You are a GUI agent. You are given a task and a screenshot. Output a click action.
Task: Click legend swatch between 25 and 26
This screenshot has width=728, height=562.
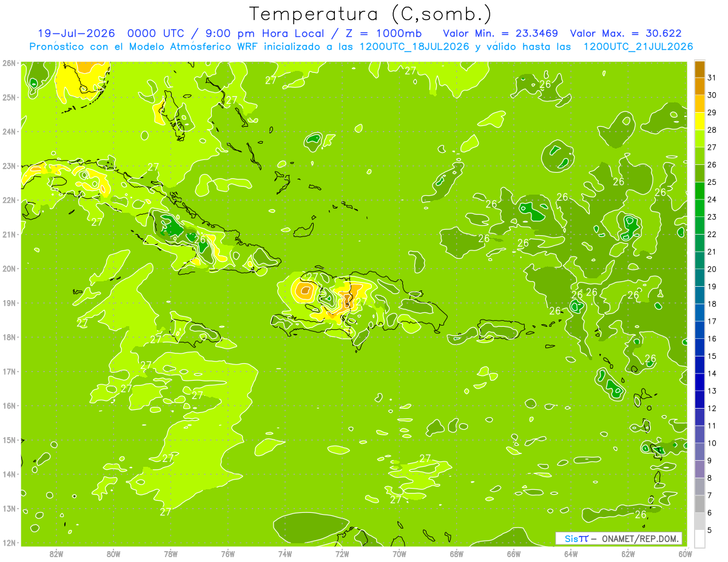(x=699, y=173)
